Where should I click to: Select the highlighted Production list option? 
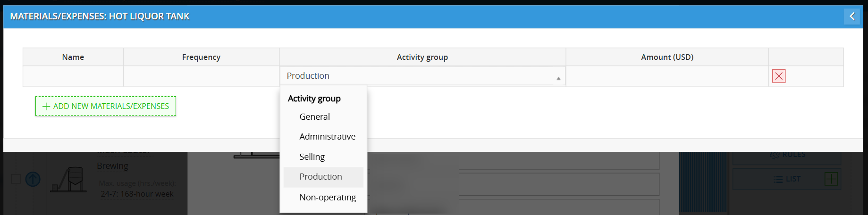click(320, 177)
